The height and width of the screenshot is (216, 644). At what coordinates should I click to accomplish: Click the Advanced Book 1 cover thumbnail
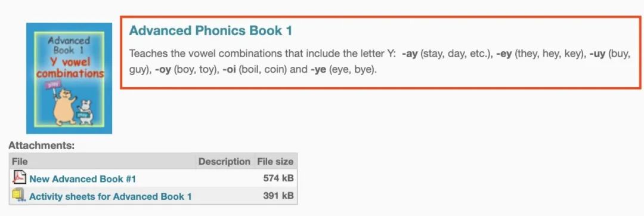click(69, 78)
